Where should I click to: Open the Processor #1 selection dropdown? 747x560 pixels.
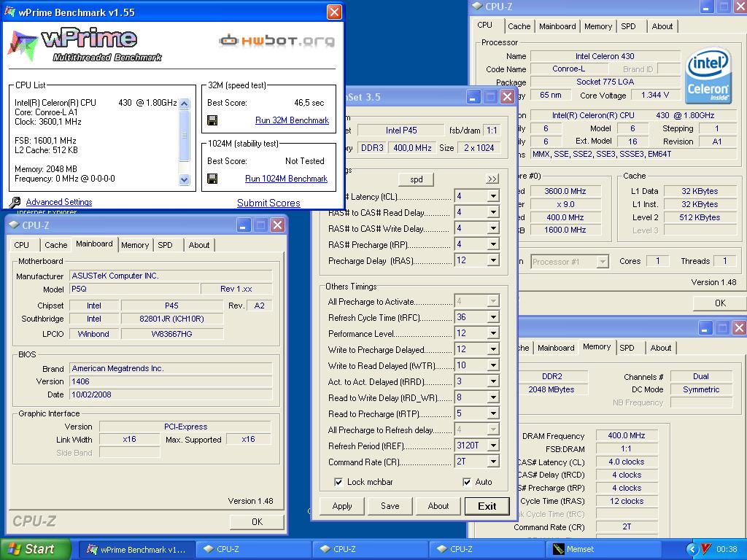click(x=603, y=262)
